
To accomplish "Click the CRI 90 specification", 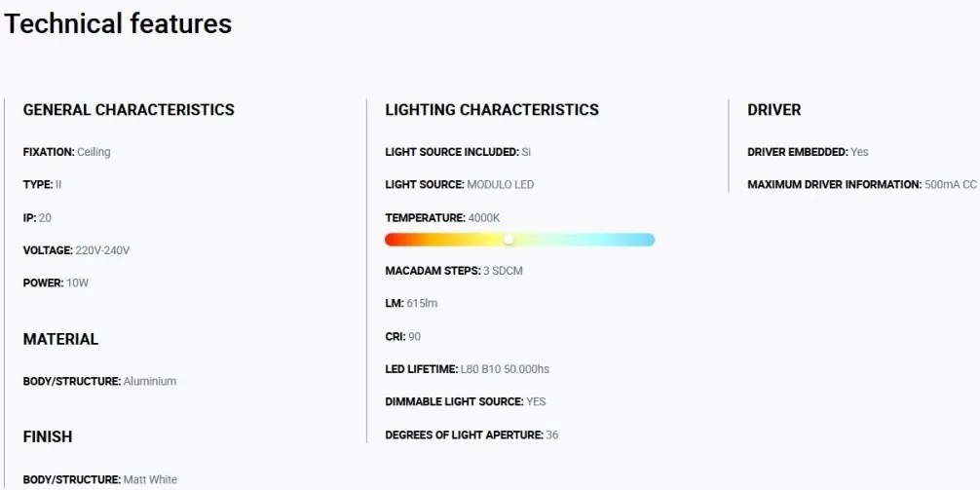I will (402, 336).
